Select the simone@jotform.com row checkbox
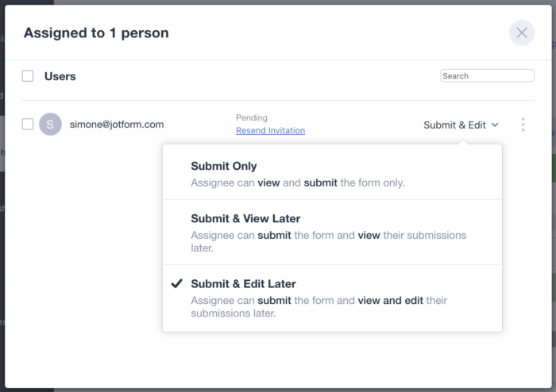This screenshot has height=392, width=556. pos(28,125)
